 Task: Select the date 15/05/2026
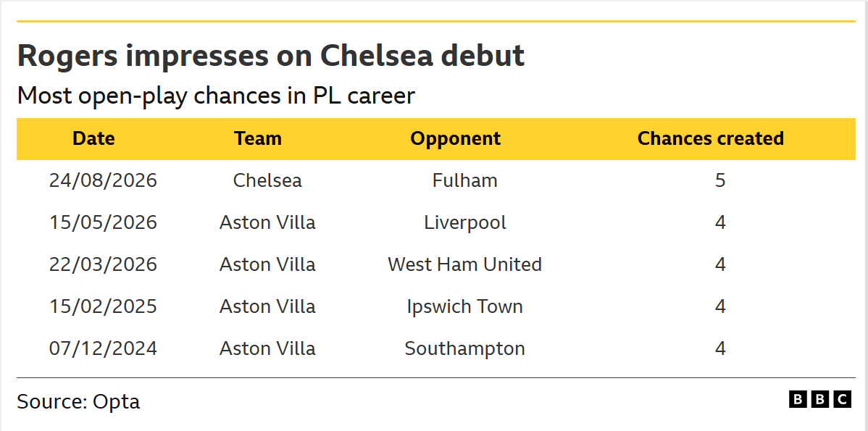tap(103, 222)
